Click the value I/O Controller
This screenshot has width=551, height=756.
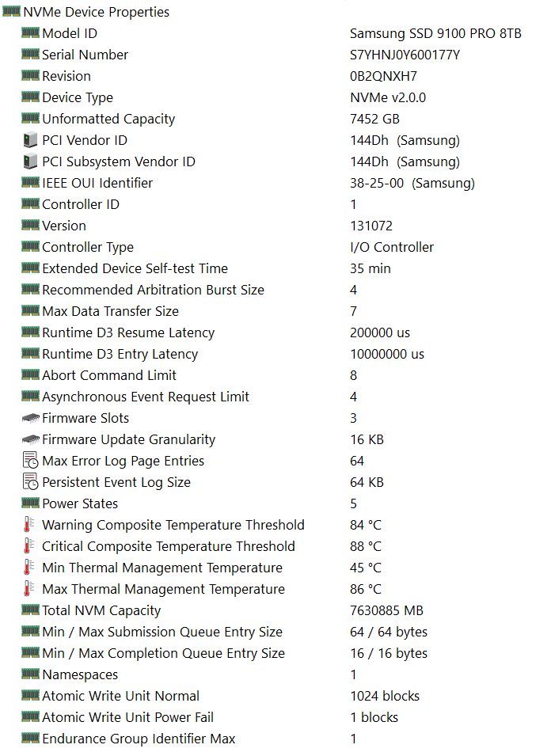392,247
